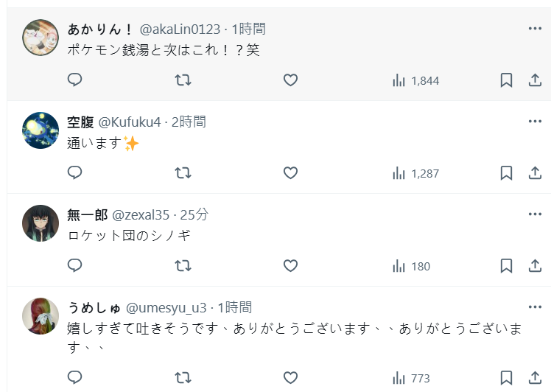The width and height of the screenshot is (551, 392).
Task: Go to うめしゅ's profile via display name
Action: (x=94, y=307)
